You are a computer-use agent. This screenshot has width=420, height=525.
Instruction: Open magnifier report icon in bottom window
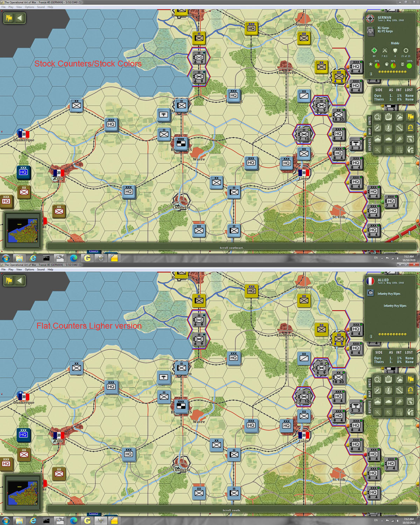[x=377, y=379]
